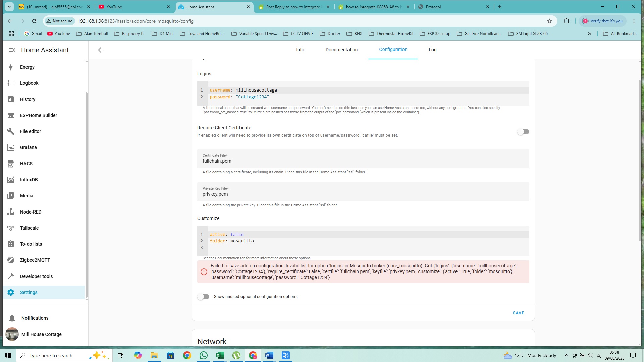Open Grafana sidebar icon

11,147
